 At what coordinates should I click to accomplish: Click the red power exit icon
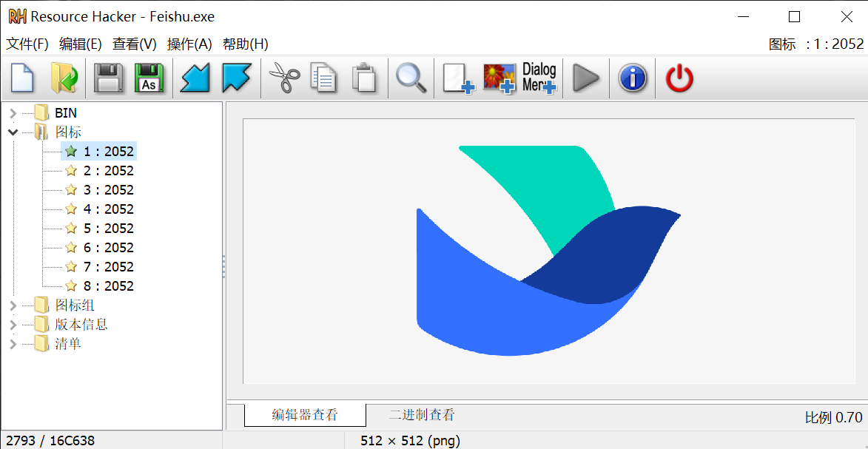click(679, 78)
